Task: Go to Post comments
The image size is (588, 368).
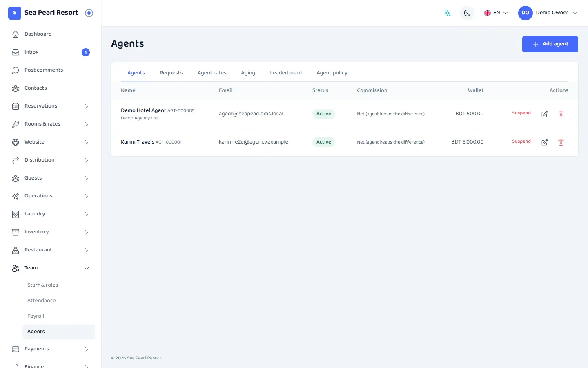Action: 51,70
